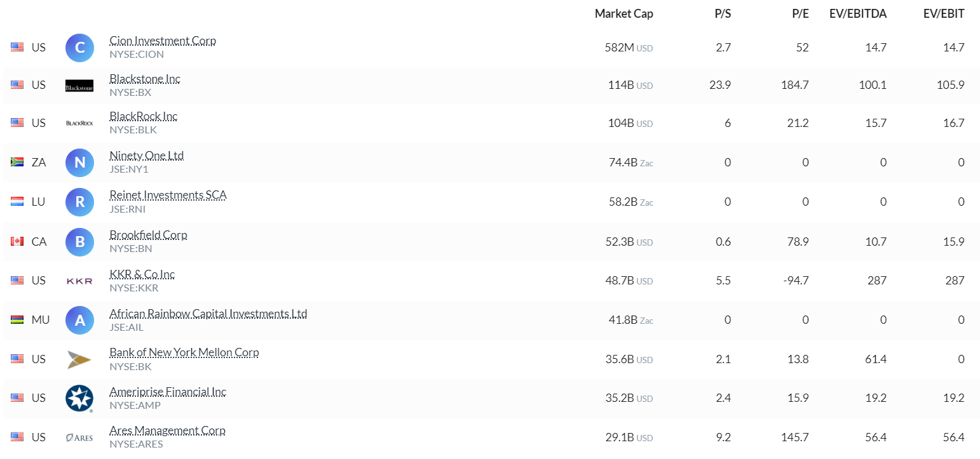Viewport: 980px width, 459px height.
Task: Click the South Africa flag beside ZA
Action: [x=17, y=163]
